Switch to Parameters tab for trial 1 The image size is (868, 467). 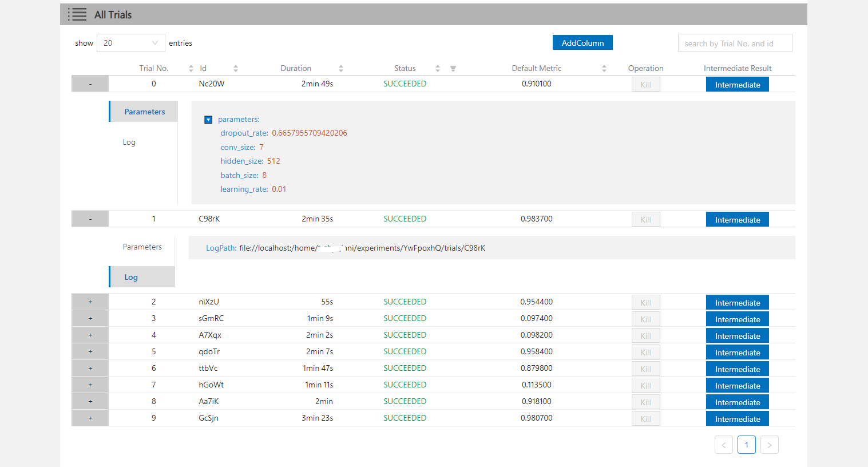142,247
